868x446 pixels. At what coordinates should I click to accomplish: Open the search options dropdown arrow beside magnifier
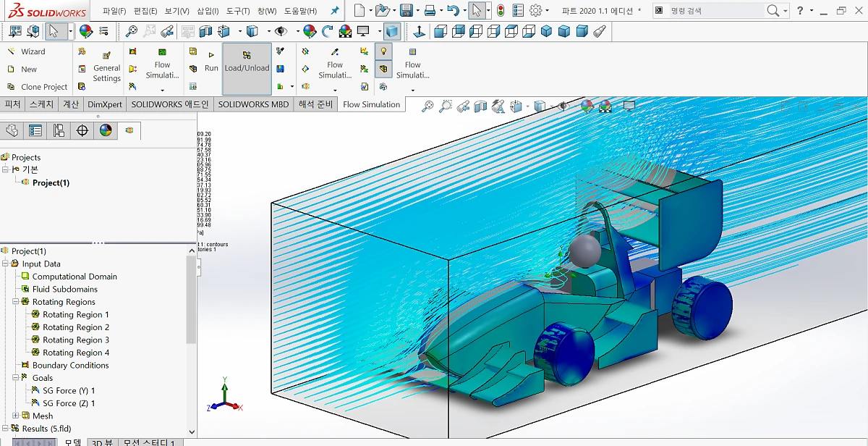(x=786, y=11)
